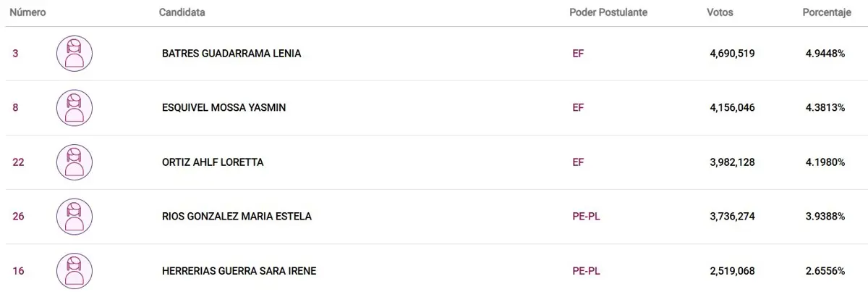This screenshot has width=868, height=292.
Task: Sort by the Número column header
Action: [28, 12]
